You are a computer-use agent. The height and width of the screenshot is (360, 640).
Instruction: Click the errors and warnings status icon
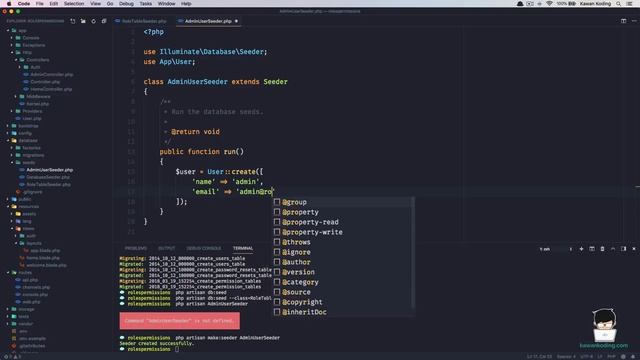[x=12, y=357]
